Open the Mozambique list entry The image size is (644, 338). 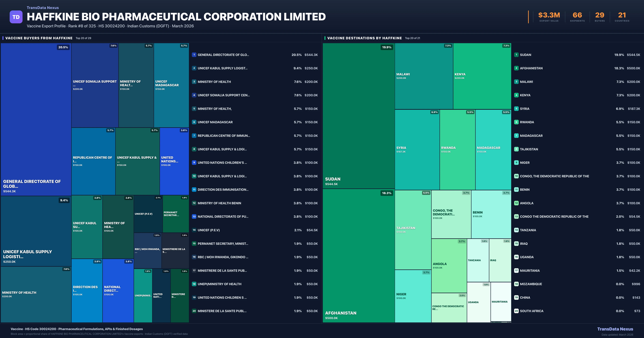[531, 284]
